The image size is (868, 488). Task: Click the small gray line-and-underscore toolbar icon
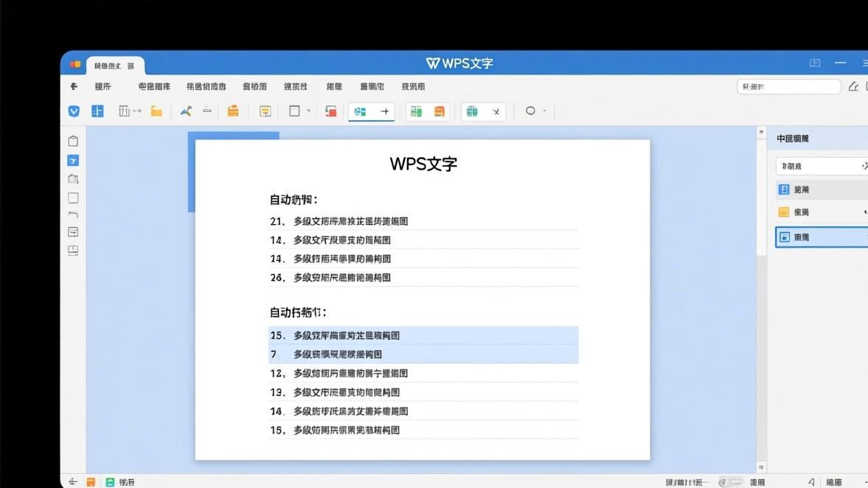point(207,111)
